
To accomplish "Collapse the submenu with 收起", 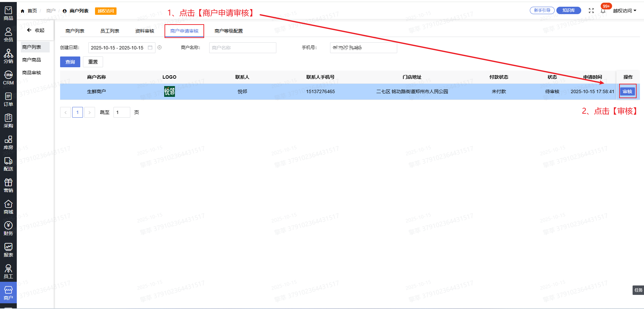I will tap(36, 30).
